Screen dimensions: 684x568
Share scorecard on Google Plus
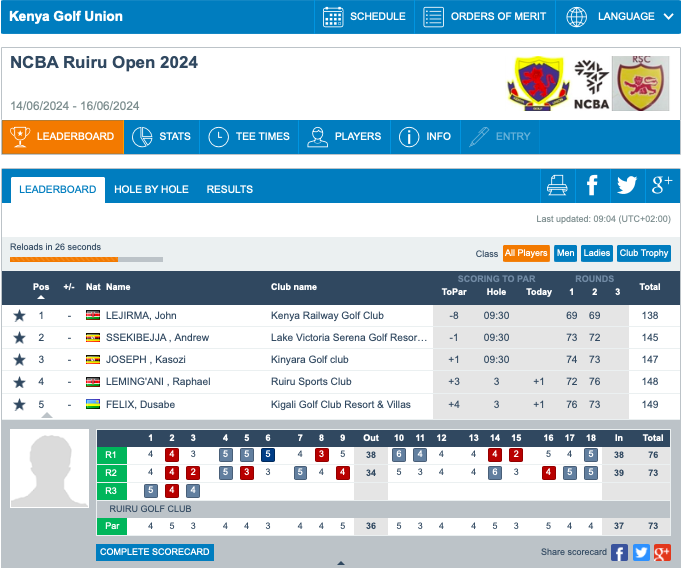(662, 552)
